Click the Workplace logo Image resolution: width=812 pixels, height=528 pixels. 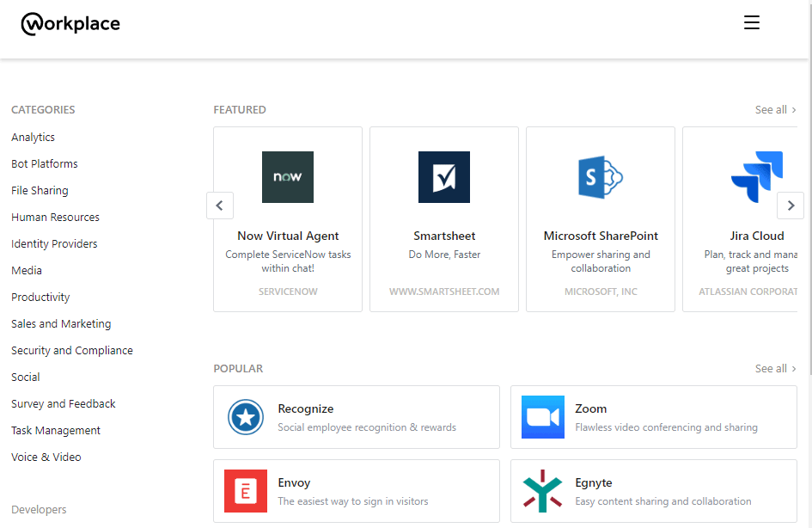point(70,24)
